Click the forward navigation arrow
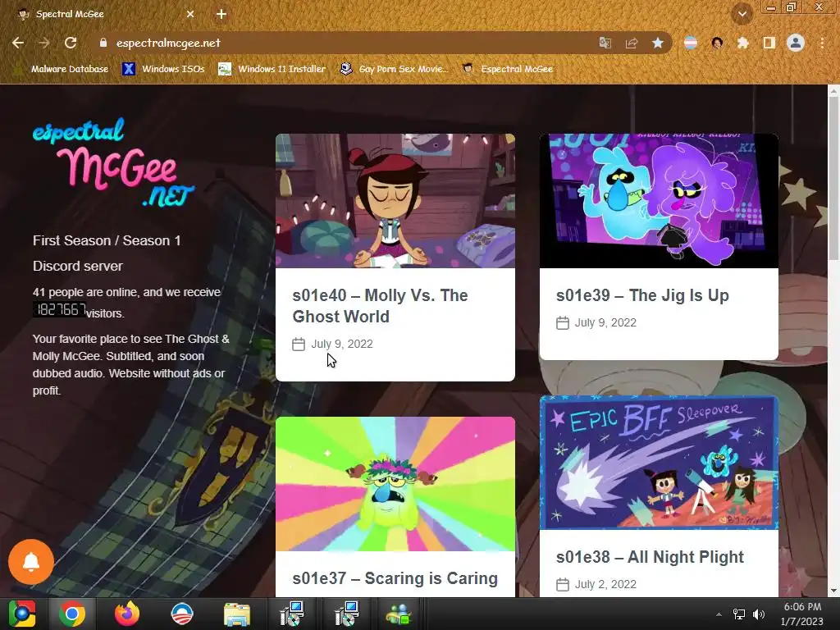 click(x=44, y=43)
